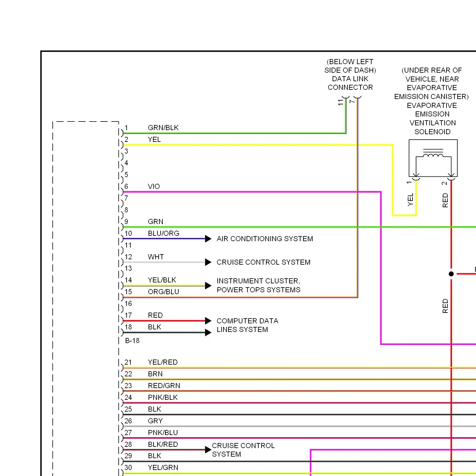Click the black splice dot on the red wire
The image size is (476, 476).
[451, 274]
